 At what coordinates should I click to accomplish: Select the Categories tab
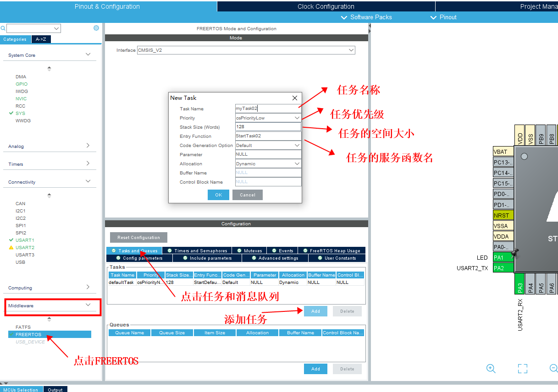[x=15, y=39]
